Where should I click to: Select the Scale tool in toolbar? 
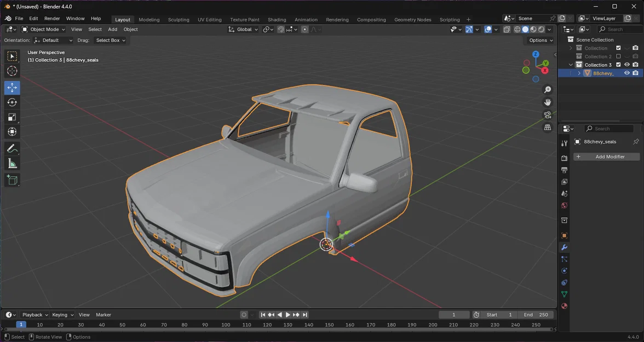(12, 117)
